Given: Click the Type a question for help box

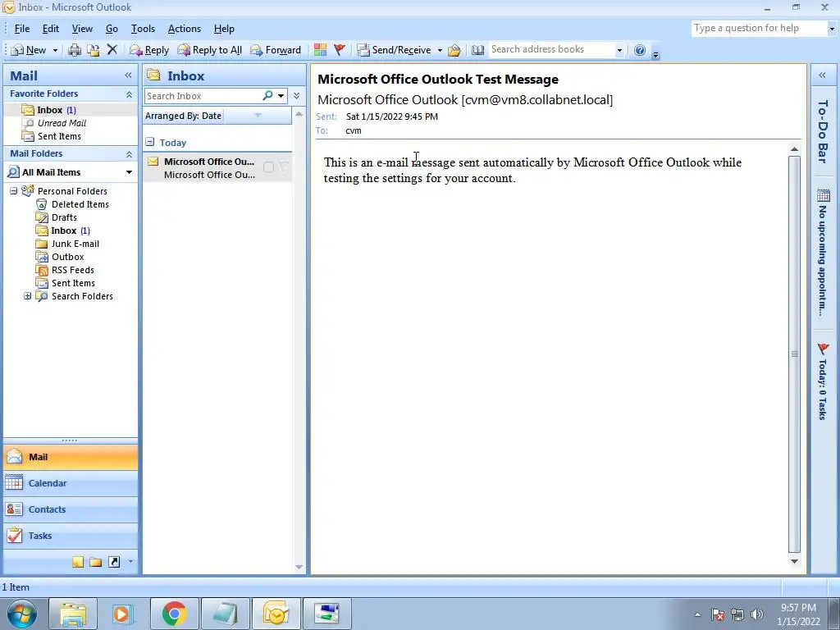Looking at the screenshot, I should pos(760,28).
